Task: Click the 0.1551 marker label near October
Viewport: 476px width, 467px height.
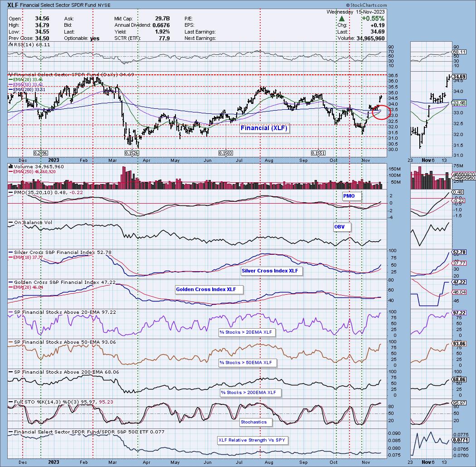Action: click(318, 153)
